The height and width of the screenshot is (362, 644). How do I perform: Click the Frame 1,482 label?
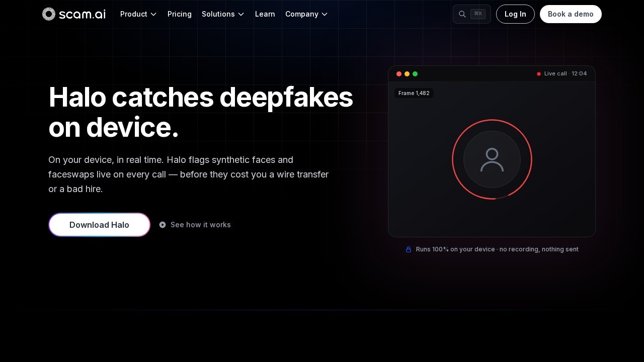point(414,93)
